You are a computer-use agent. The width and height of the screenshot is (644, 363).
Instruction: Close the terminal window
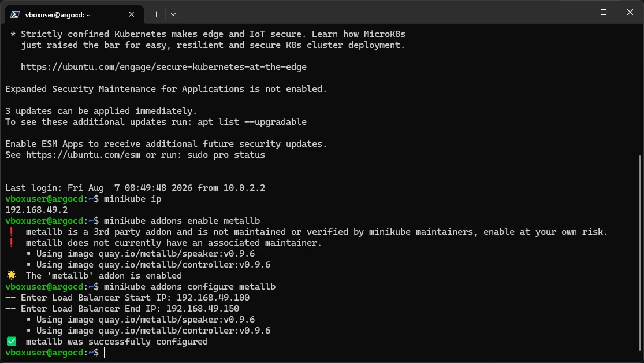(630, 12)
